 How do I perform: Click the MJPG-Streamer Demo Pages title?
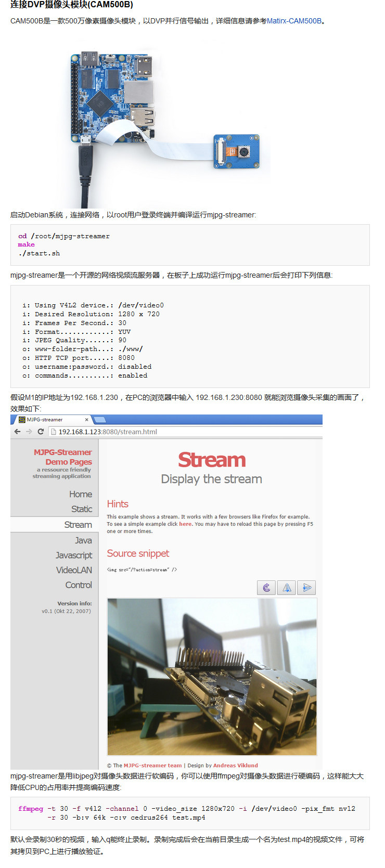click(x=63, y=457)
